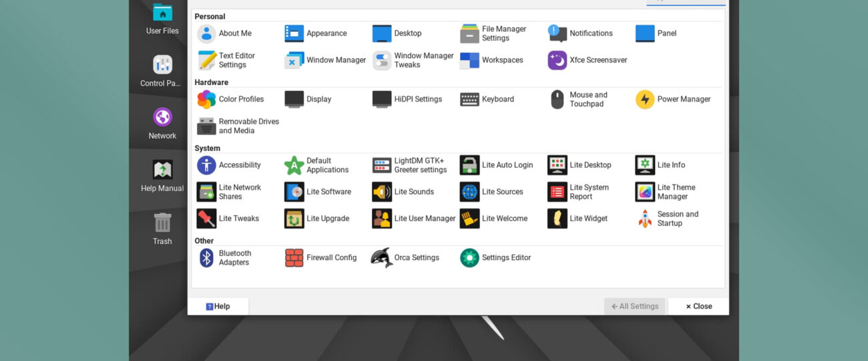Open Window Manager Tweaks
This screenshot has height=361, width=868.
click(413, 60)
